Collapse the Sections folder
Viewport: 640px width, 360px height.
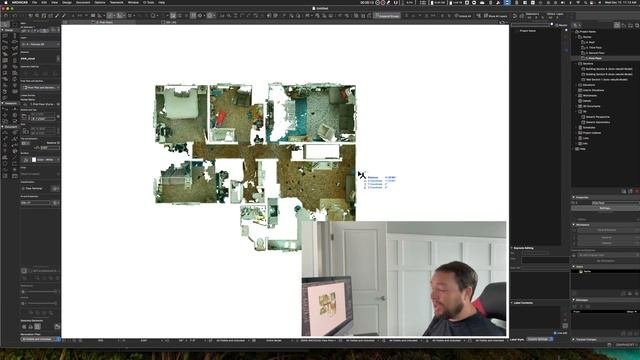tap(576, 63)
